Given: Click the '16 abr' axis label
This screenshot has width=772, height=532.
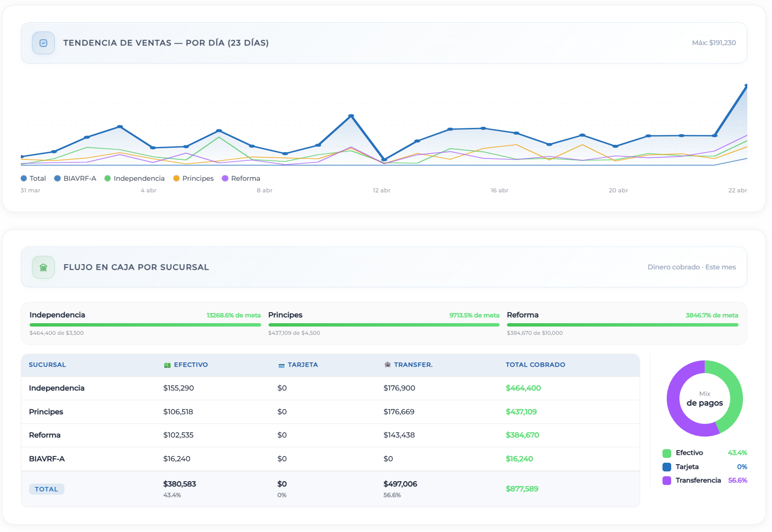Looking at the screenshot, I should pos(499,190).
